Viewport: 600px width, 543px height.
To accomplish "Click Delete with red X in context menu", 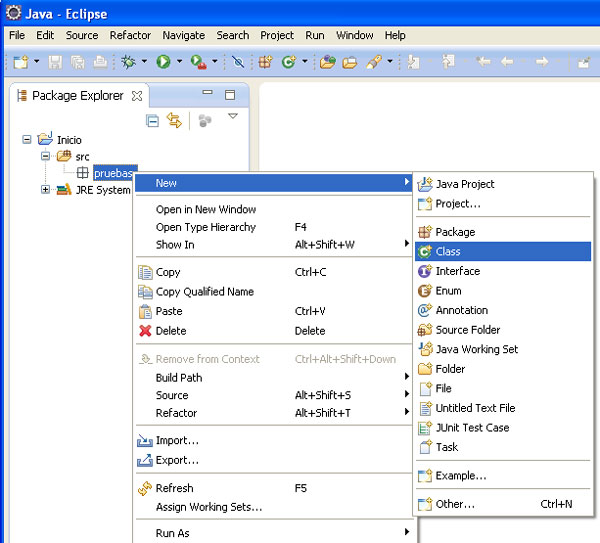I will click(274, 331).
